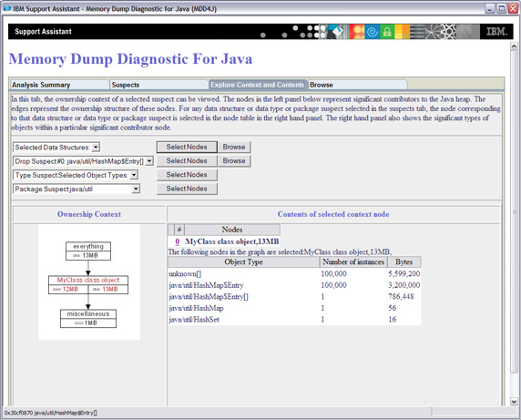Click Browse button beside Drop Suspect row
The image size is (521, 420).
pos(234,161)
